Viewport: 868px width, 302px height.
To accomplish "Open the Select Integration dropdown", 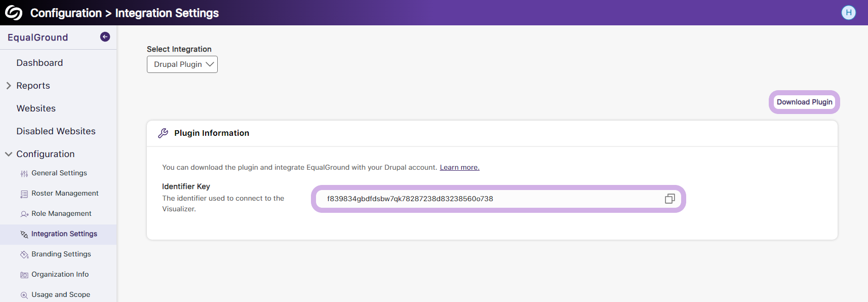I will click(182, 64).
